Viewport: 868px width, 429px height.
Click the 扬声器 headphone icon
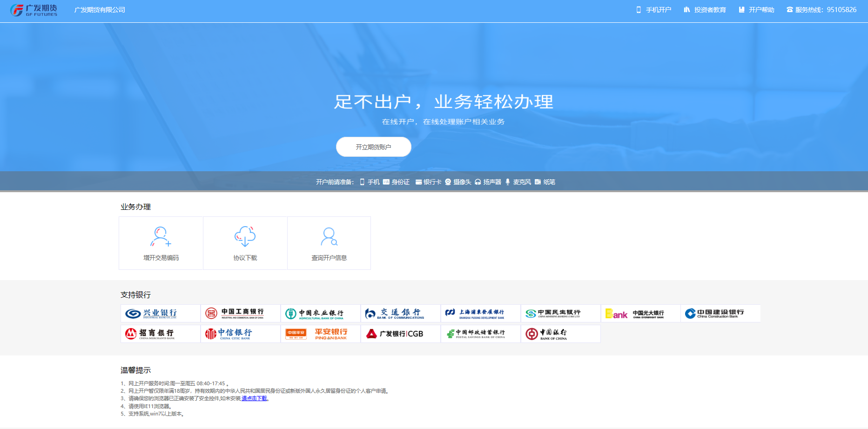[x=478, y=181]
